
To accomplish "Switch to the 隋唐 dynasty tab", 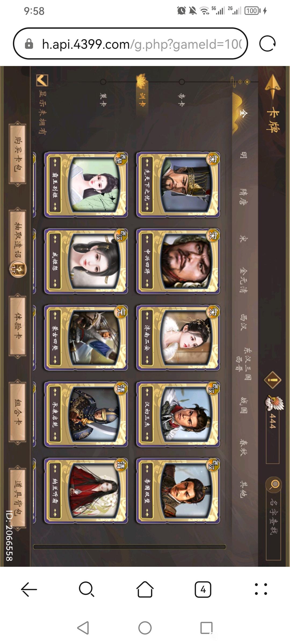I will tap(244, 197).
